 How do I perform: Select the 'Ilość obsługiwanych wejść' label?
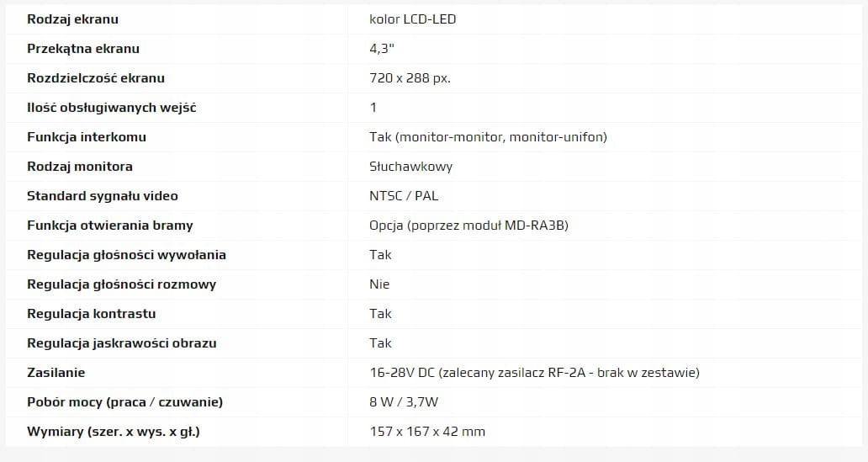pos(111,107)
